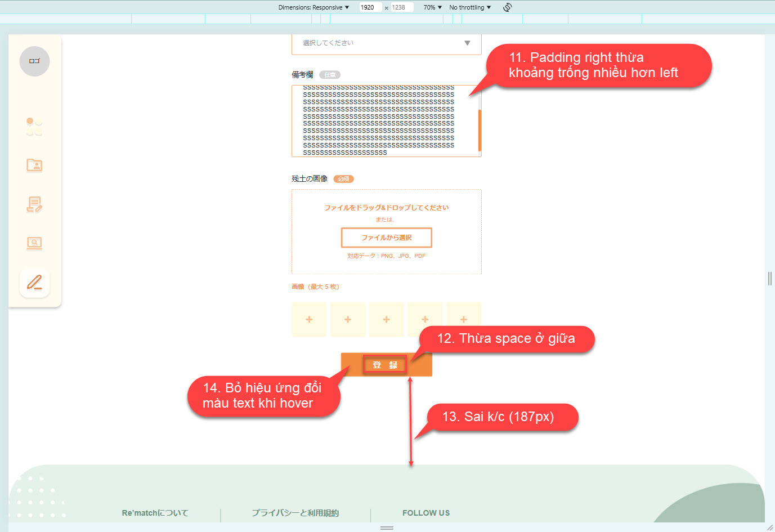The height and width of the screenshot is (532, 775).
Task: Click the fifth plus image slot
Action: [463, 319]
